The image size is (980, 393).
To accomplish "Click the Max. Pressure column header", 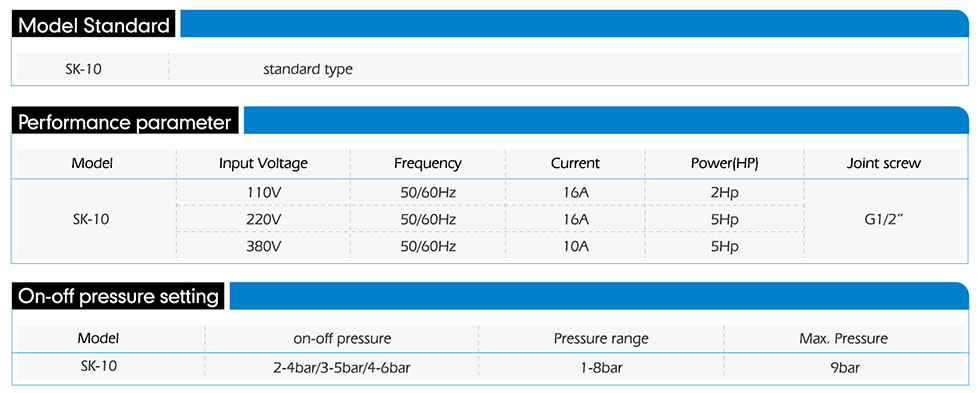I will click(843, 339).
